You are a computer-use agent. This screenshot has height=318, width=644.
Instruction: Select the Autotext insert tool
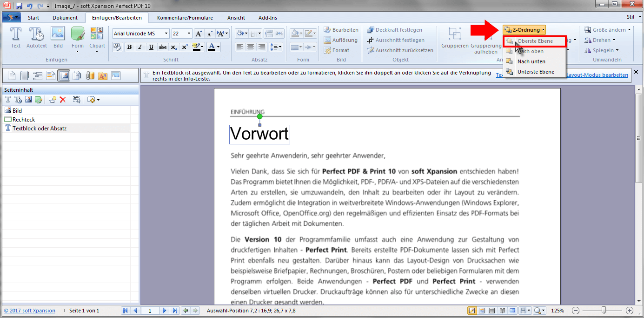36,38
